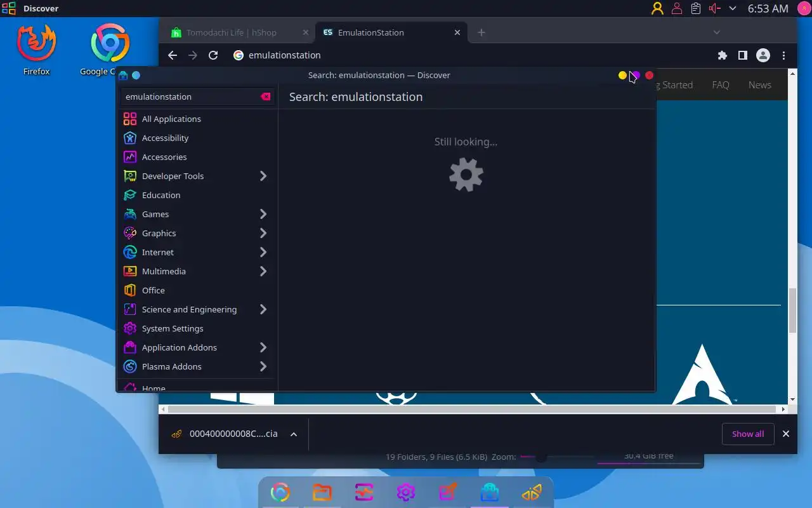The height and width of the screenshot is (508, 812).
Task: Select the Accessories category icon
Action: pyautogui.click(x=130, y=157)
